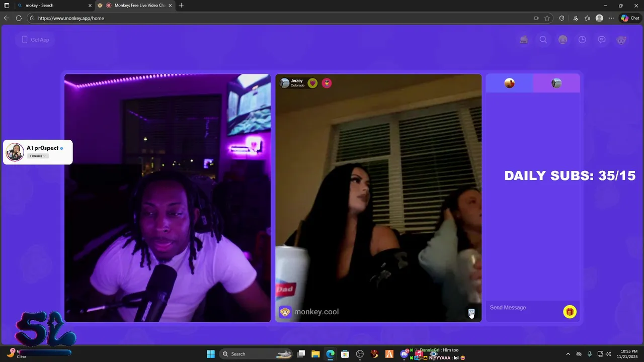
Task: Open the free gift shop icon in the Monkey header
Action: (524, 40)
